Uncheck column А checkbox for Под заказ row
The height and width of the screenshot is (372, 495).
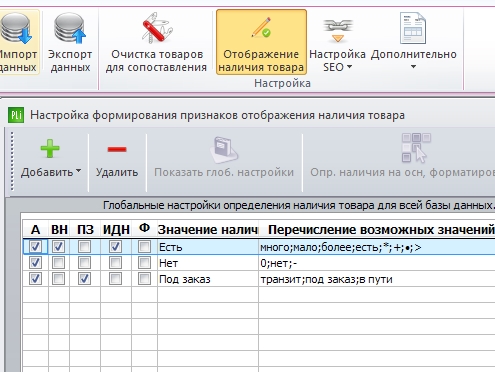tap(35, 279)
